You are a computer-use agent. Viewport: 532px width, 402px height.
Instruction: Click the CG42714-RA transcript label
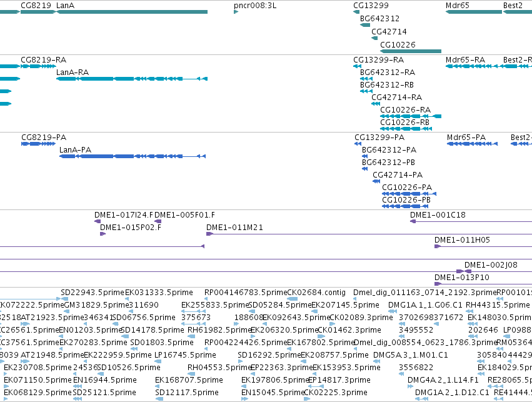point(396,98)
